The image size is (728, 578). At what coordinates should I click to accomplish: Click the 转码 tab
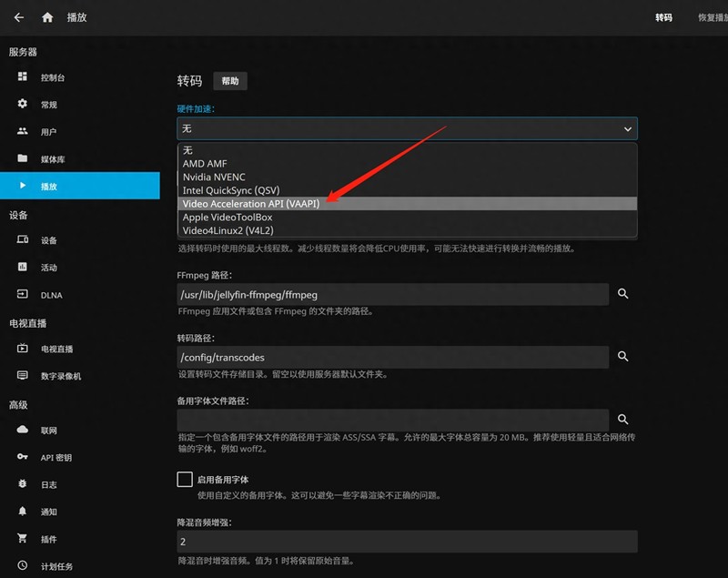(x=665, y=18)
